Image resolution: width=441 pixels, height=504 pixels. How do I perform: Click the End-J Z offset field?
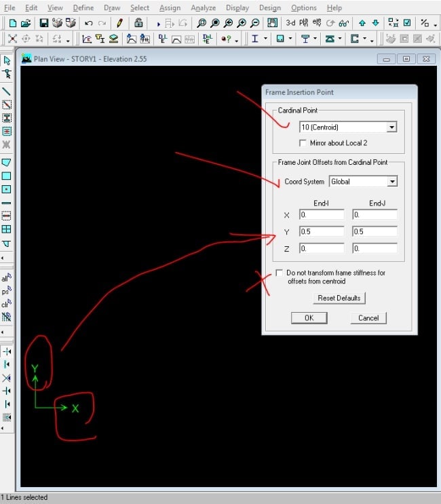tap(375, 248)
